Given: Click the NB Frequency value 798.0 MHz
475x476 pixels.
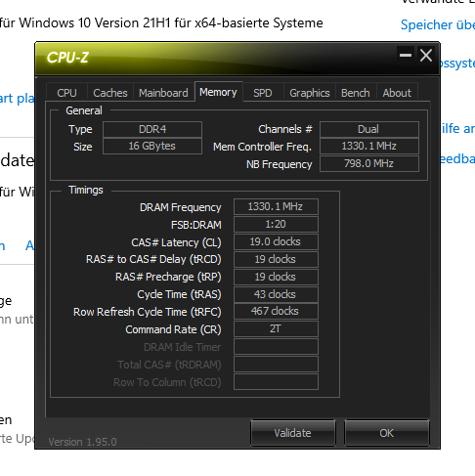Looking at the screenshot, I should (369, 163).
